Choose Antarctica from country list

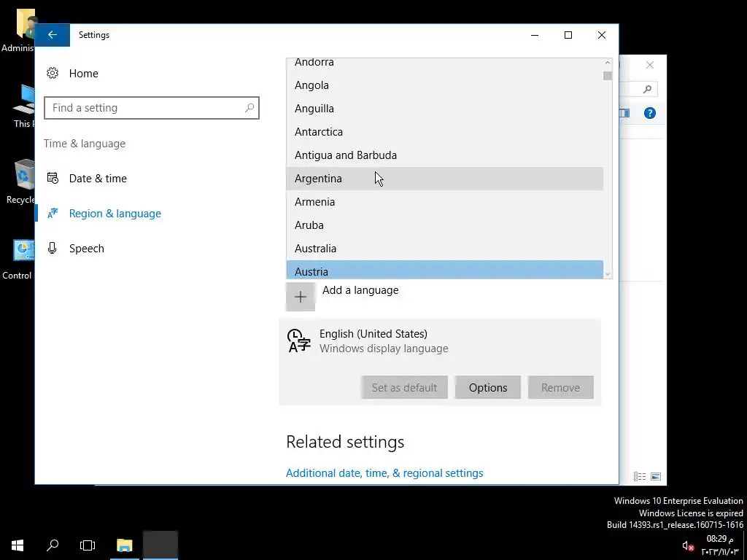click(x=444, y=132)
